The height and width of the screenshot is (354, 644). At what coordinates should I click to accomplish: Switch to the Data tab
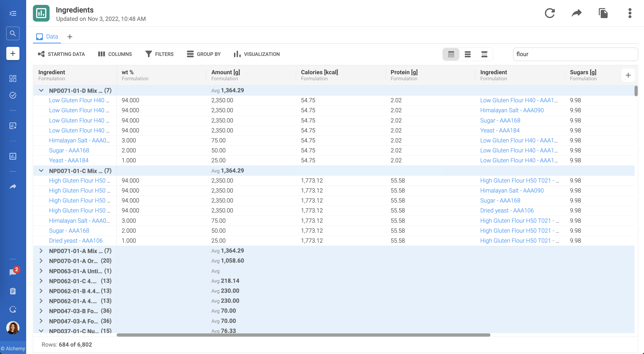click(x=47, y=37)
